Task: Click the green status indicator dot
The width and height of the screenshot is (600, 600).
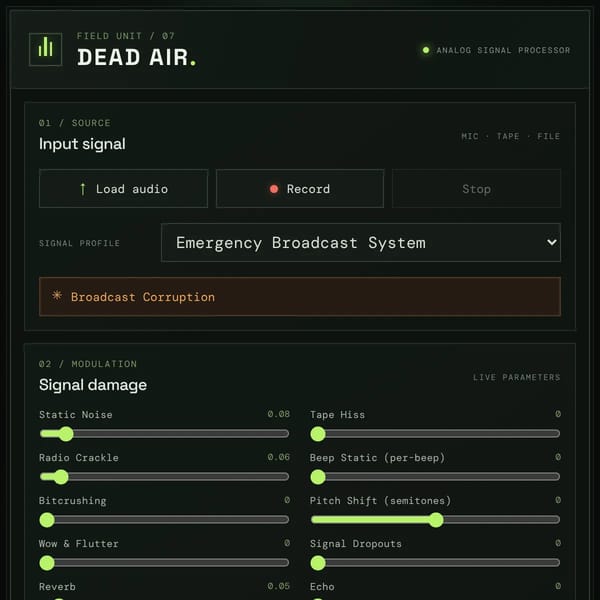Action: tap(426, 50)
